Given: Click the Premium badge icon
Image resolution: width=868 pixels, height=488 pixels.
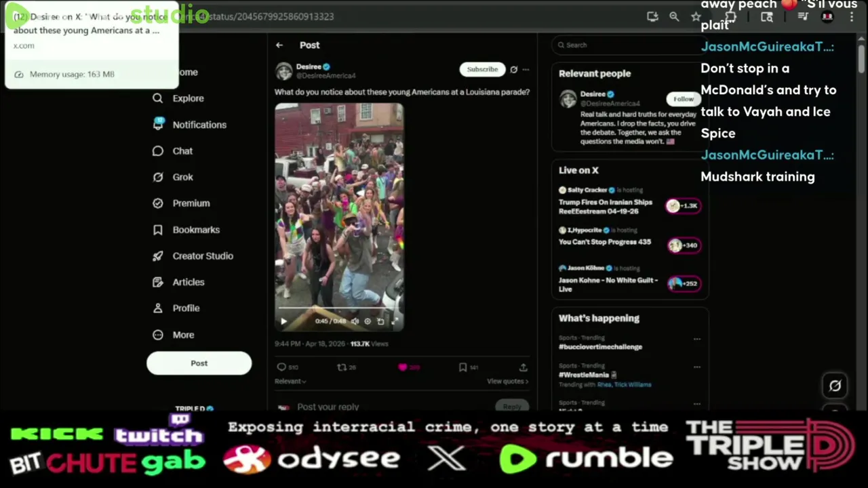Looking at the screenshot, I should coord(158,203).
